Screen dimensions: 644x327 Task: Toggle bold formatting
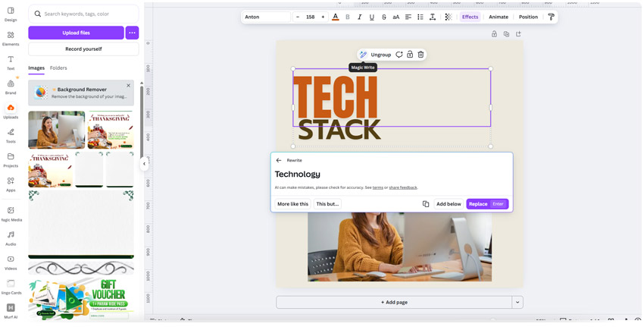click(348, 17)
